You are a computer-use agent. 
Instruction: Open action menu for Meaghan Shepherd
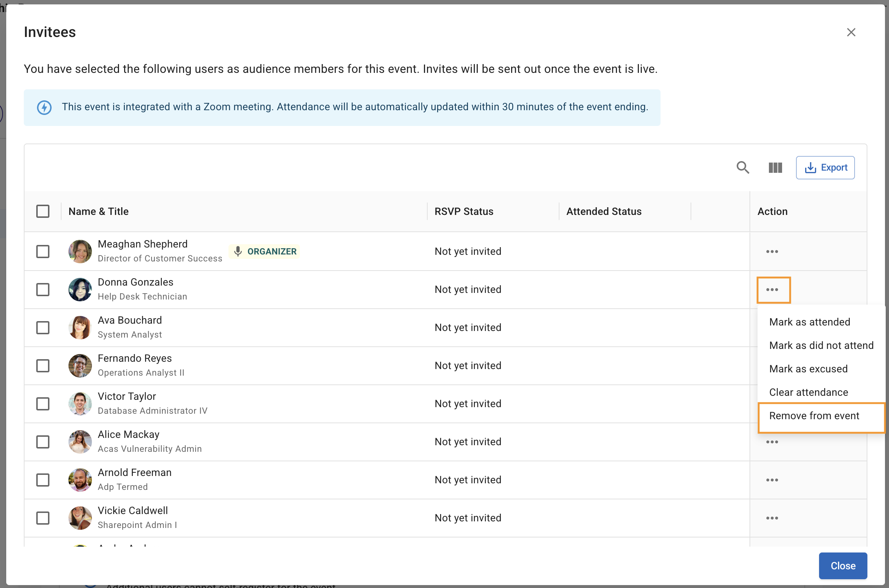point(771,251)
